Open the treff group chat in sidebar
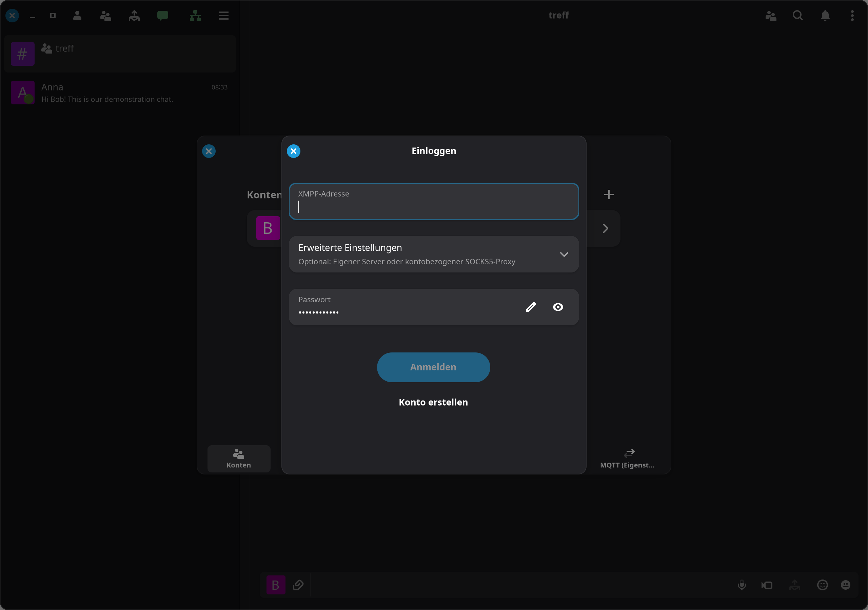Screen dimensions: 868x610 pyautogui.click(x=120, y=54)
